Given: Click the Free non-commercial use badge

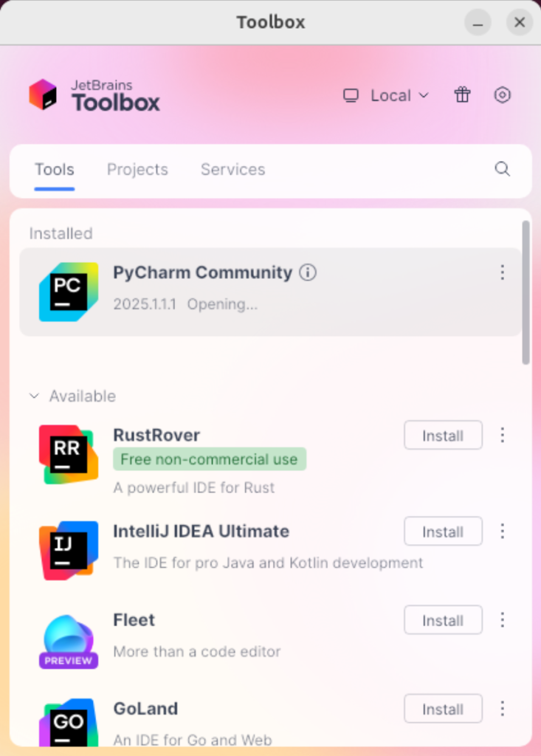Looking at the screenshot, I should click(x=210, y=459).
